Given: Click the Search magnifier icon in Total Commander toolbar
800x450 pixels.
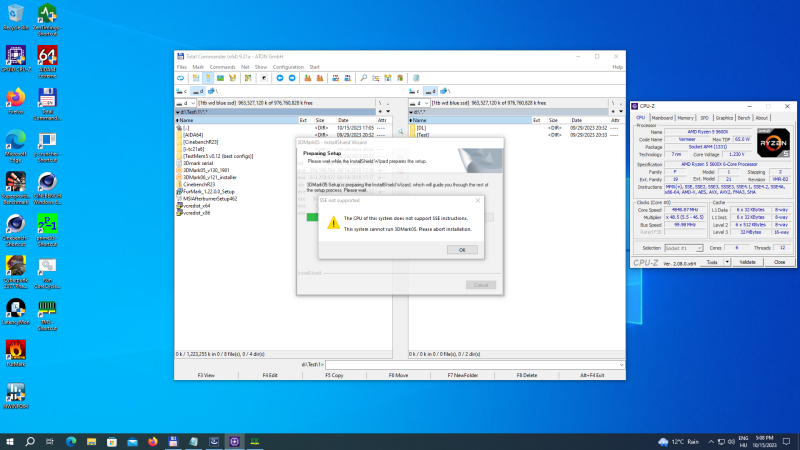Looking at the screenshot, I should tap(363, 78).
